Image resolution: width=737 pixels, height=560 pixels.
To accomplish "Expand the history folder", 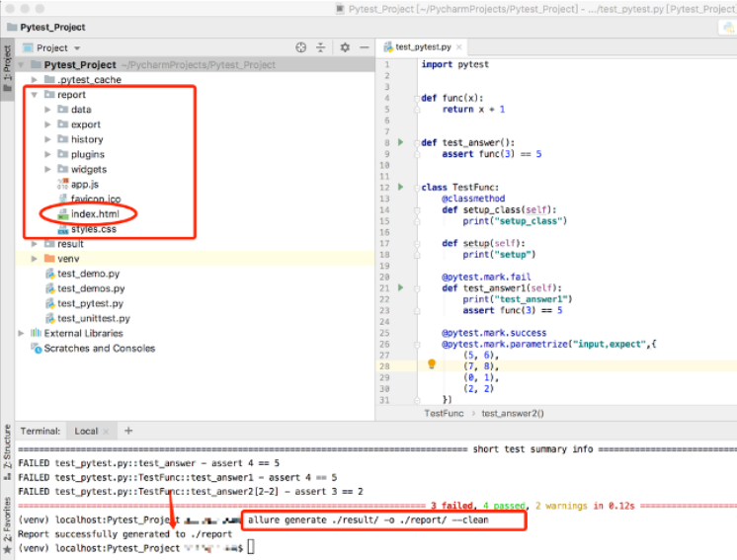I will pyautogui.click(x=47, y=139).
